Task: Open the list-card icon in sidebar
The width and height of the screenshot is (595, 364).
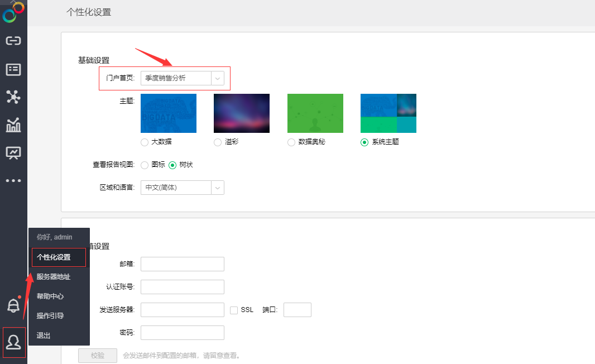Action: (13, 69)
